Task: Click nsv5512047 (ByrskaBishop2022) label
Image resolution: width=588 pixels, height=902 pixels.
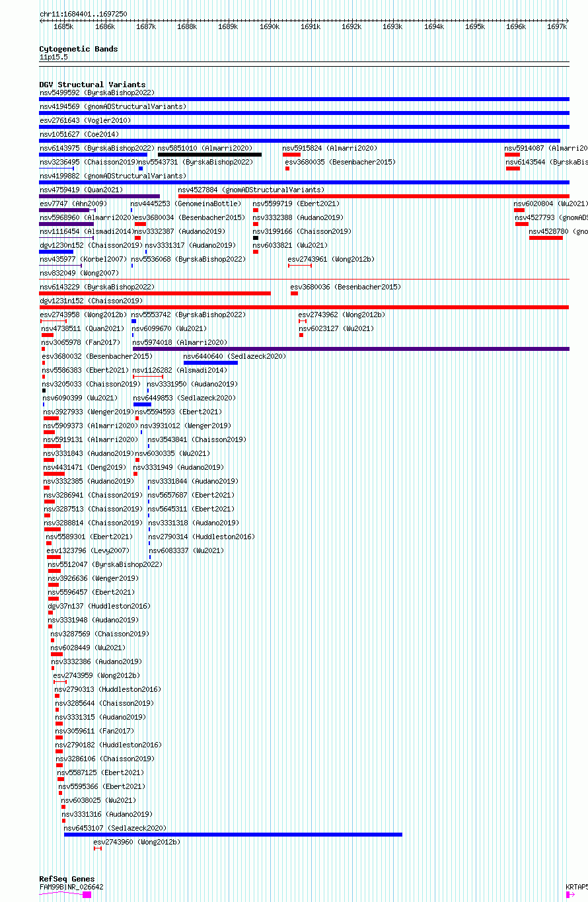Action: tap(105, 565)
